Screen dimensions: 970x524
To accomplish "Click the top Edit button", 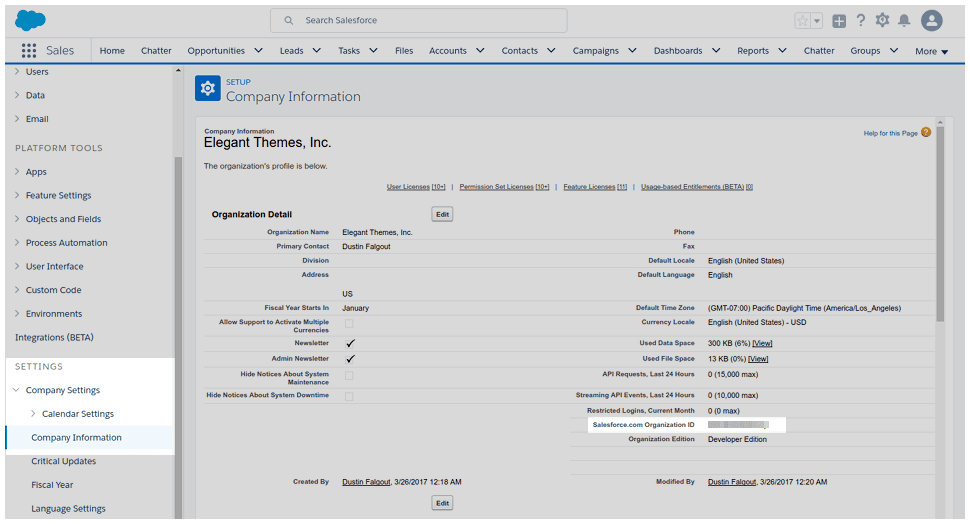I will [x=442, y=214].
